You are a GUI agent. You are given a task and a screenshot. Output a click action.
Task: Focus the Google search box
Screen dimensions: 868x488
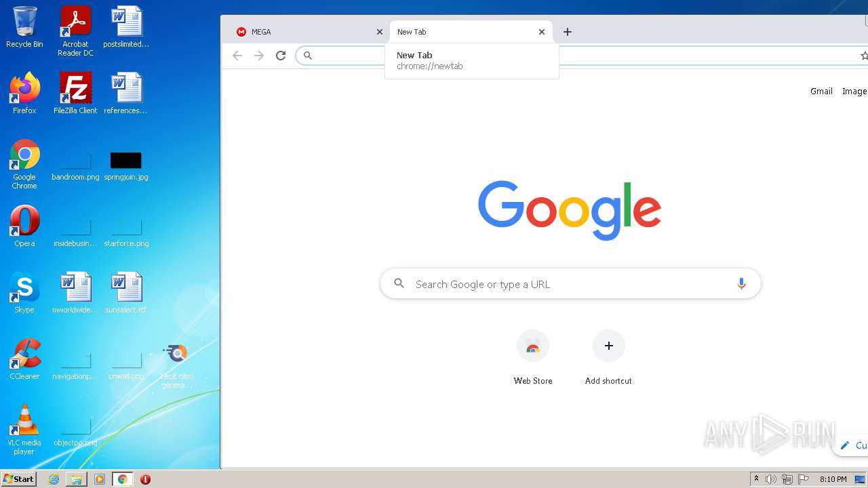[570, 284]
